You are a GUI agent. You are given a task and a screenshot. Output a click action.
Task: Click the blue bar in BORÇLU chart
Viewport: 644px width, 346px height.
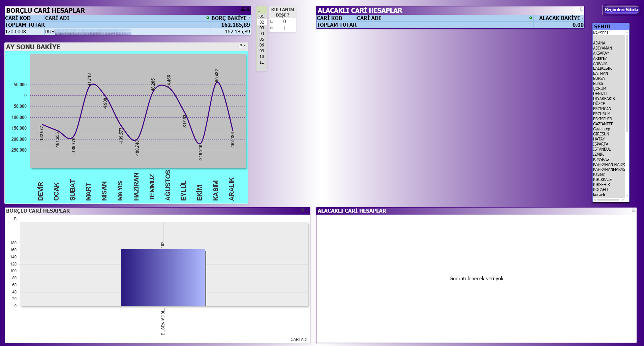[x=163, y=278]
